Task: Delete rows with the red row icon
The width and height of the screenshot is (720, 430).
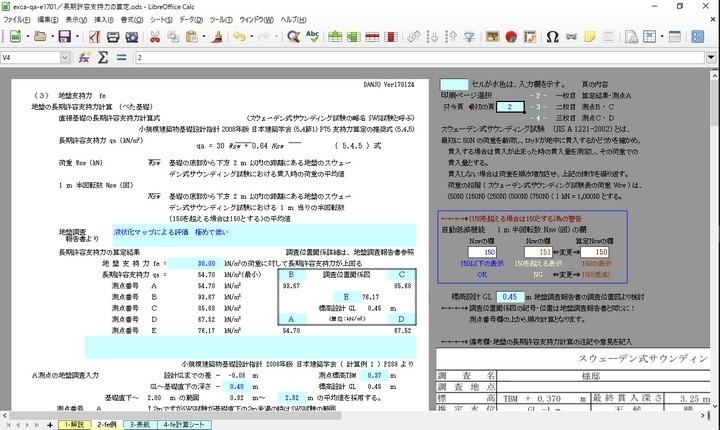Action: tap(372, 36)
